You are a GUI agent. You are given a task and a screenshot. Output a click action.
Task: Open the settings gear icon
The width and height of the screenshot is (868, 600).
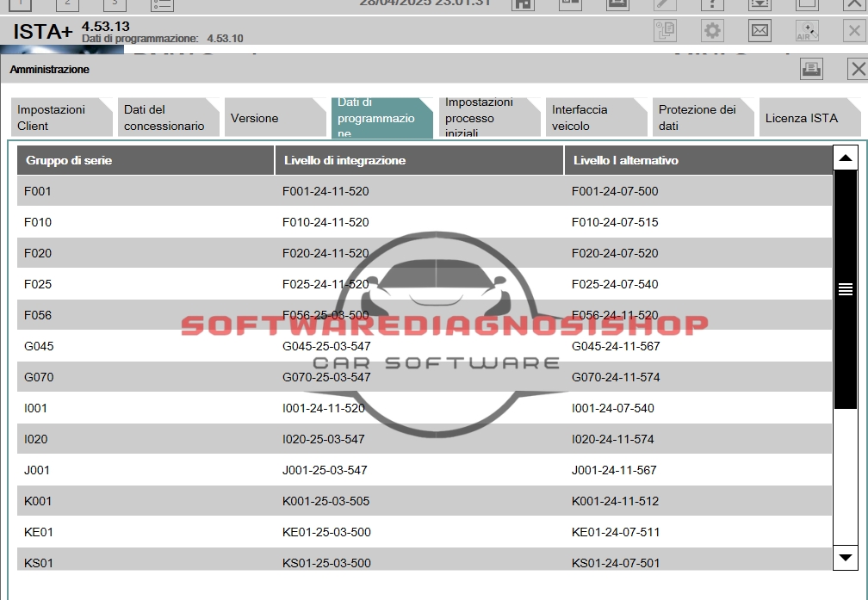[712, 30]
